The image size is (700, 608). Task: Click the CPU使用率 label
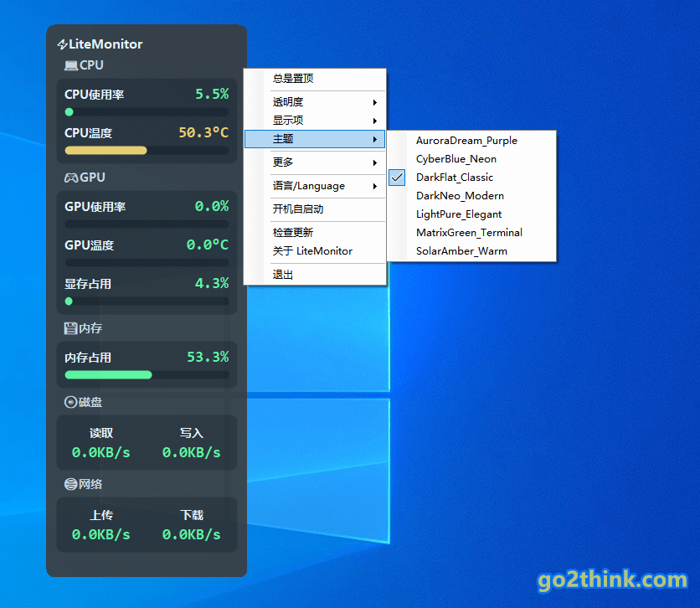(x=94, y=95)
